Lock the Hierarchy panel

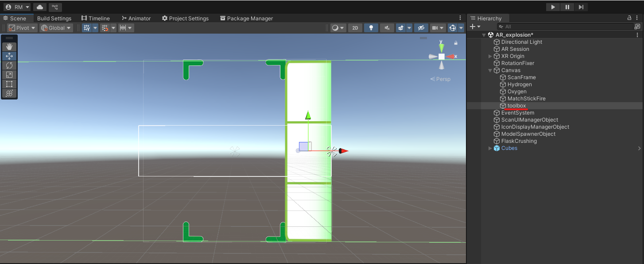click(x=629, y=18)
